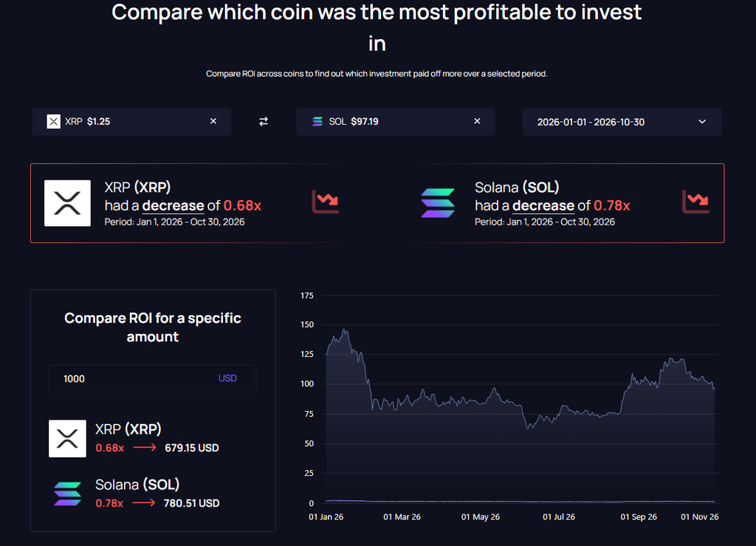
Task: Click the Solana 'decrease' underlined word
Action: [543, 206]
